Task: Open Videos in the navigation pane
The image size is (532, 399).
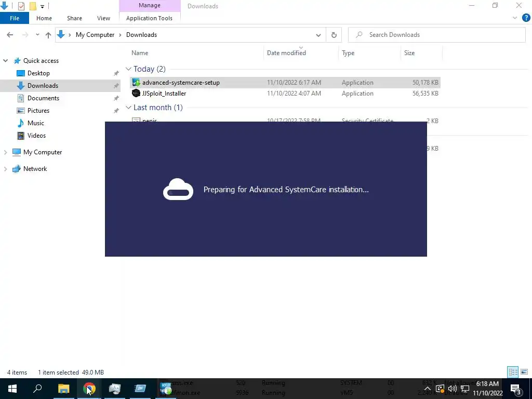Action: coord(36,136)
